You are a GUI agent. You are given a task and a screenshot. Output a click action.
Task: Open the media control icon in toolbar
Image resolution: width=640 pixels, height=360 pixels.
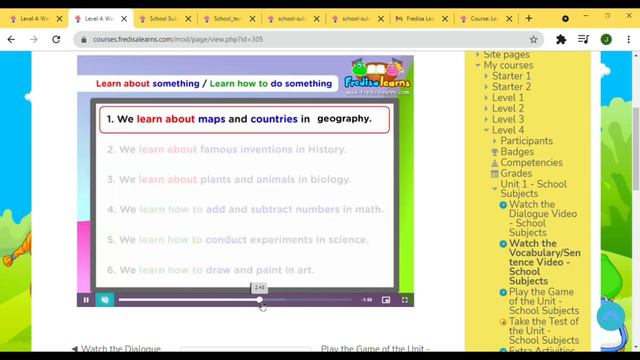[584, 40]
